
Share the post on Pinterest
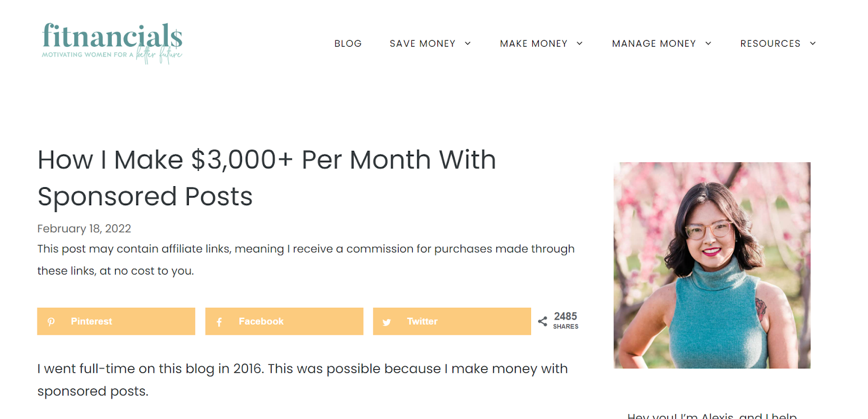[x=116, y=321]
